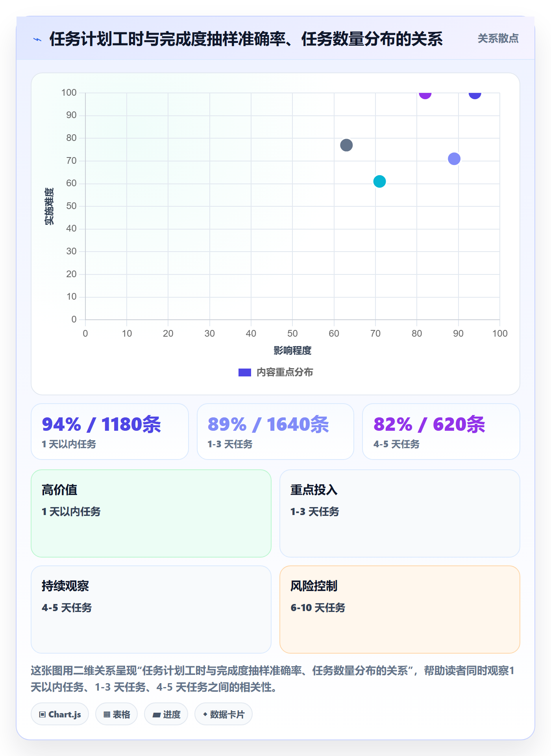
Task: Click 4-5 天任务 in the 持续观察 card
Action: coord(67,608)
